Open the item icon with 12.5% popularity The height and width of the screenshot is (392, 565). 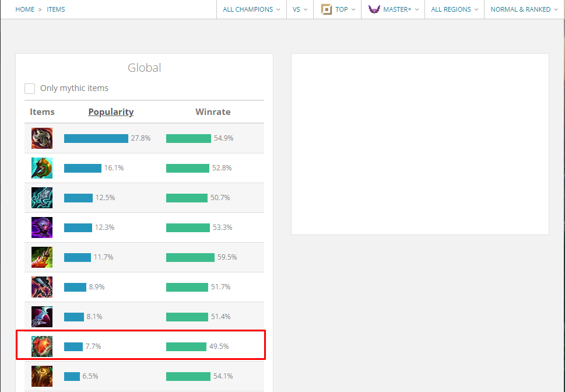pos(42,198)
